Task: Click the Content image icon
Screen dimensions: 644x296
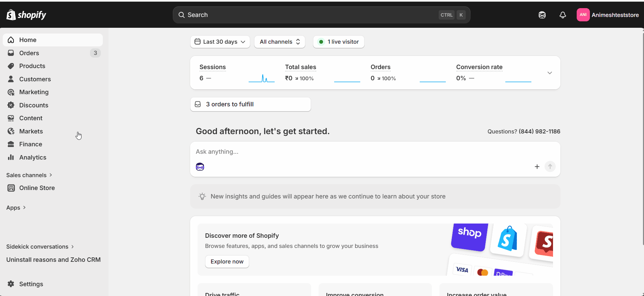Action: (x=11, y=118)
